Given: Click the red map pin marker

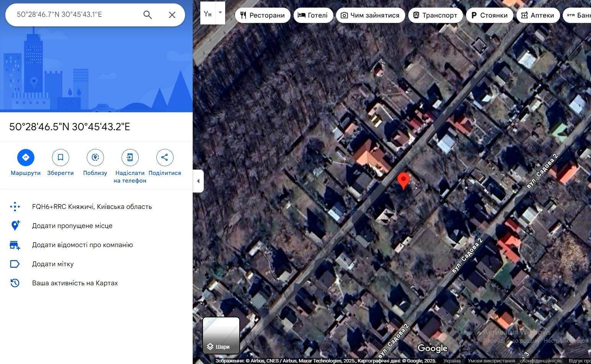Looking at the screenshot, I should (403, 181).
